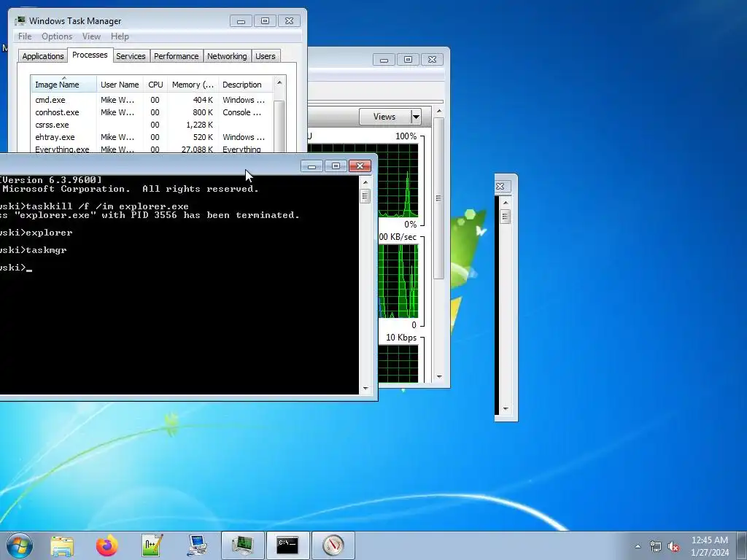This screenshot has width=747, height=560.
Task: Close the Resource Monitor window
Action: pyautogui.click(x=432, y=60)
